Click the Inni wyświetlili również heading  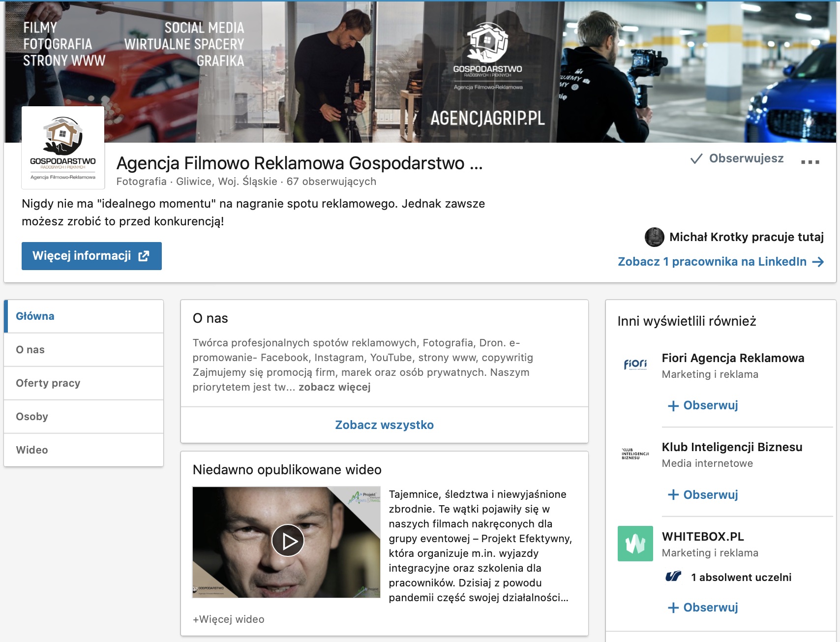point(687,321)
